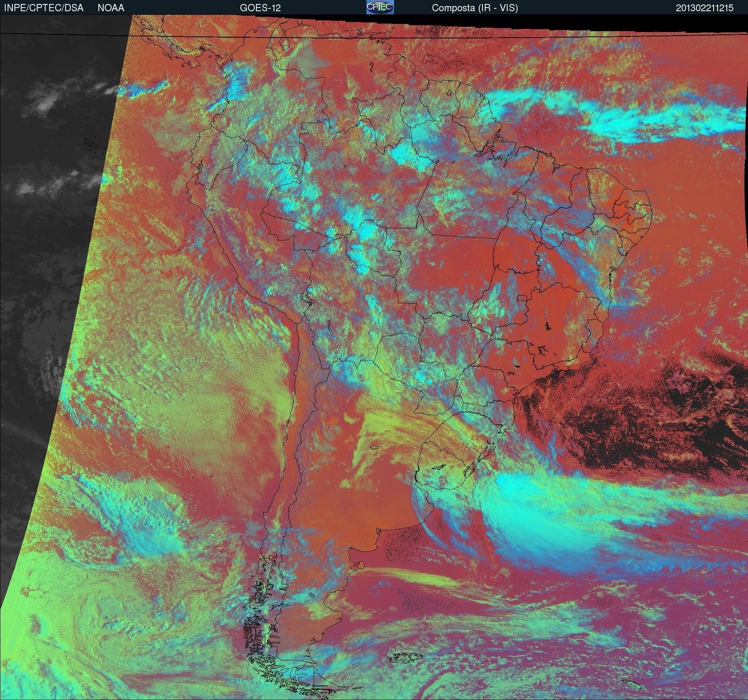The image size is (748, 700).
Task: Click the 'Composta (IR - VIS)' title
Action: point(475,8)
